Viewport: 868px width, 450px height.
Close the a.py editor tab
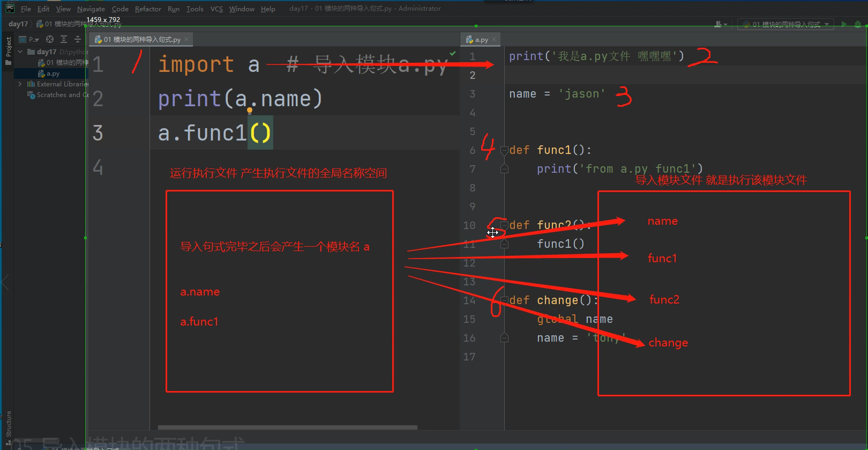[x=494, y=39]
